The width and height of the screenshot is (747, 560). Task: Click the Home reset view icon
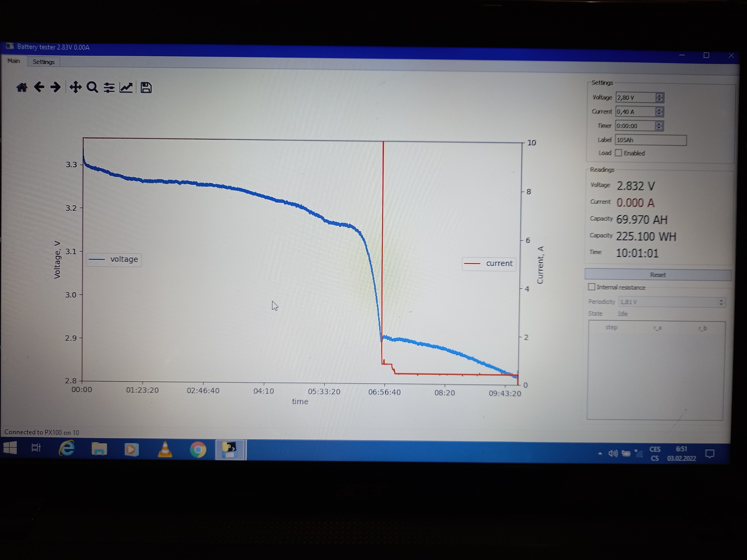[22, 87]
